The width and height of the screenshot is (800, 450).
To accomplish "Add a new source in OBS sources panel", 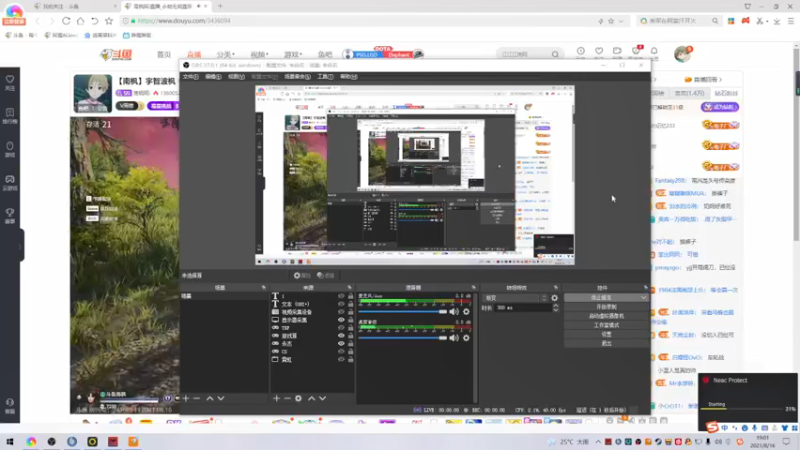I will tap(276, 398).
